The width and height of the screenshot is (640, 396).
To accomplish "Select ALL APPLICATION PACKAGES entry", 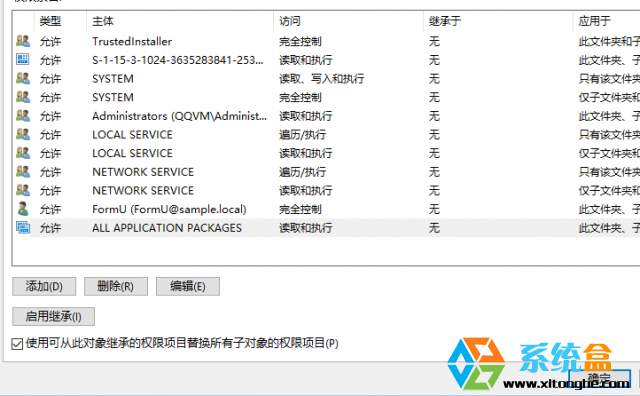I will tap(167, 228).
